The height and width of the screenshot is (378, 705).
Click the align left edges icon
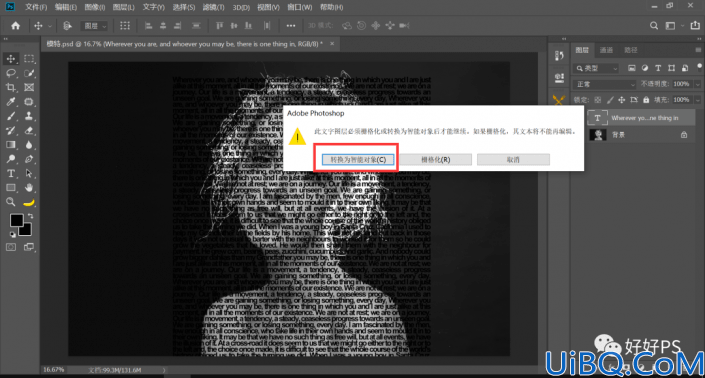tap(148, 26)
